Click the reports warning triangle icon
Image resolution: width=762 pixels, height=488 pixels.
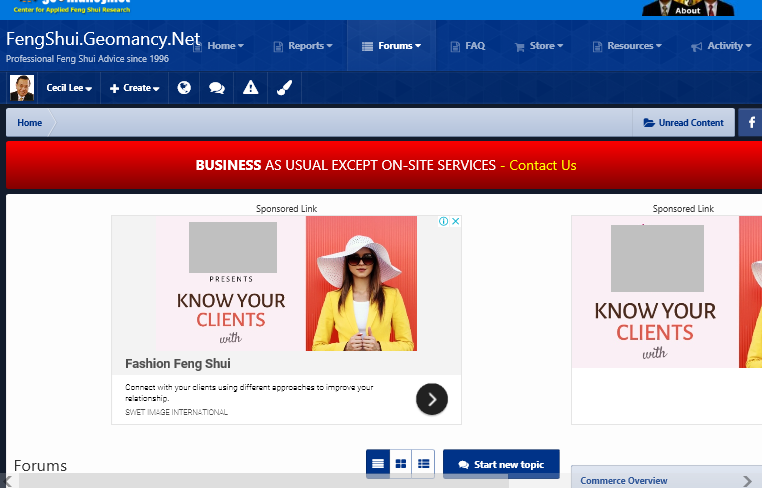[x=250, y=88]
